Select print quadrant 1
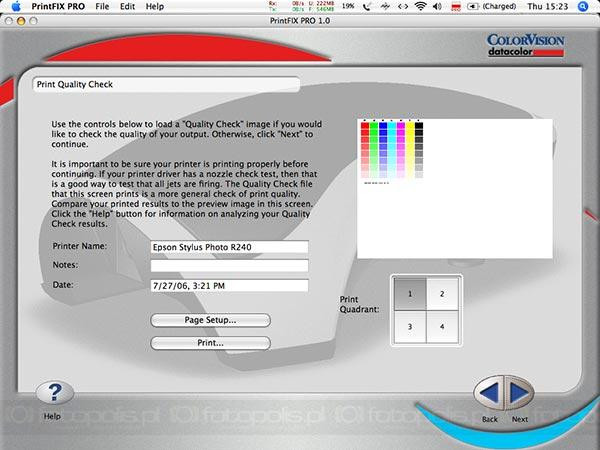The width and height of the screenshot is (600, 450). tap(410, 294)
